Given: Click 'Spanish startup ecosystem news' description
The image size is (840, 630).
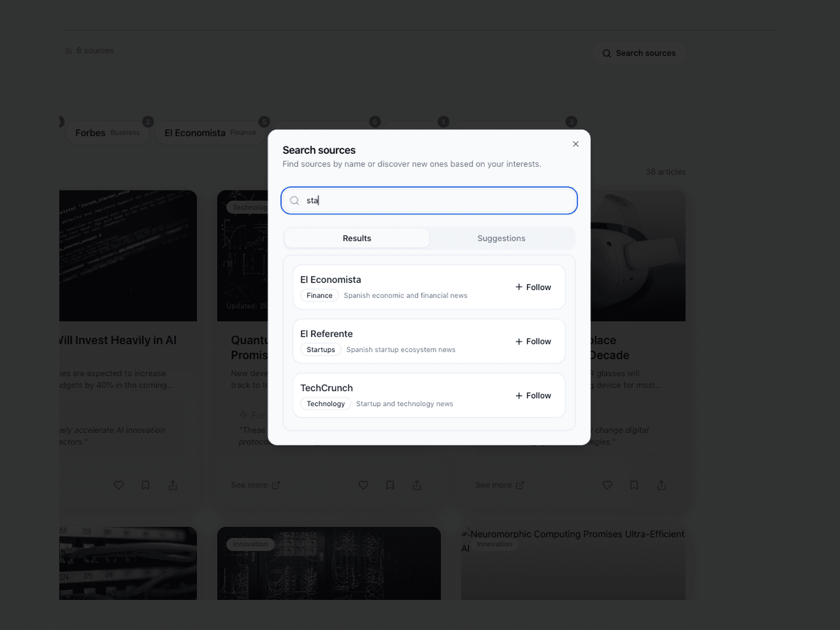Looking at the screenshot, I should tap(401, 349).
